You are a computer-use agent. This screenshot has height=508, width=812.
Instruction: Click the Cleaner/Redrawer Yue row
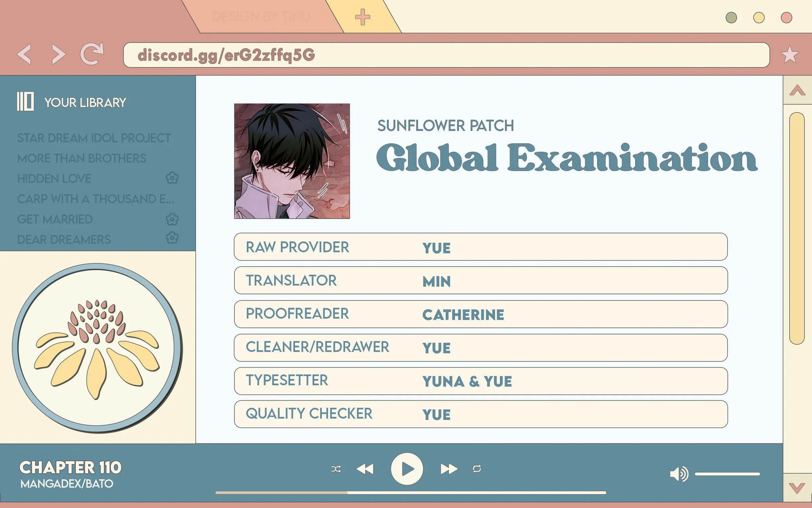(x=481, y=347)
